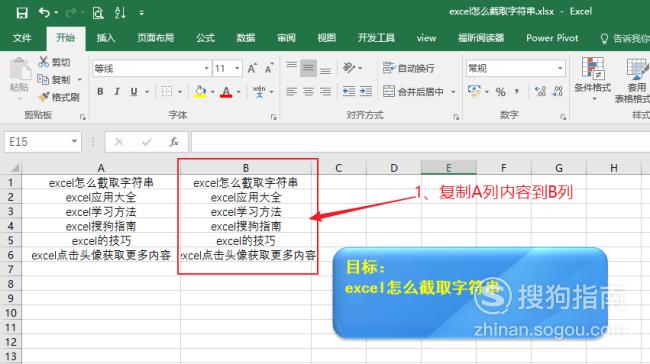The image size is (650, 364).
Task: Open the Name Box dropdown
Action: pos(74,142)
